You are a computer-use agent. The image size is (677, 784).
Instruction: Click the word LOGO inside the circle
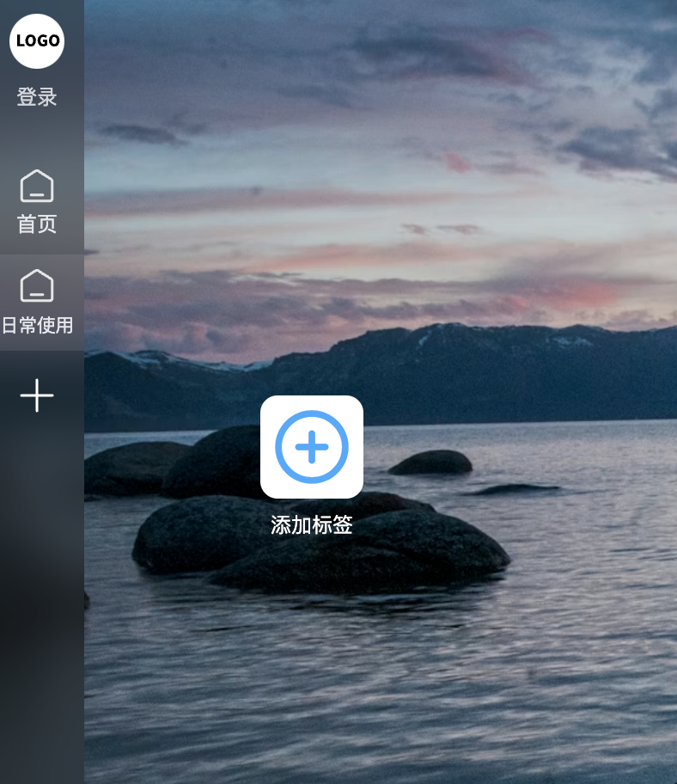38,40
